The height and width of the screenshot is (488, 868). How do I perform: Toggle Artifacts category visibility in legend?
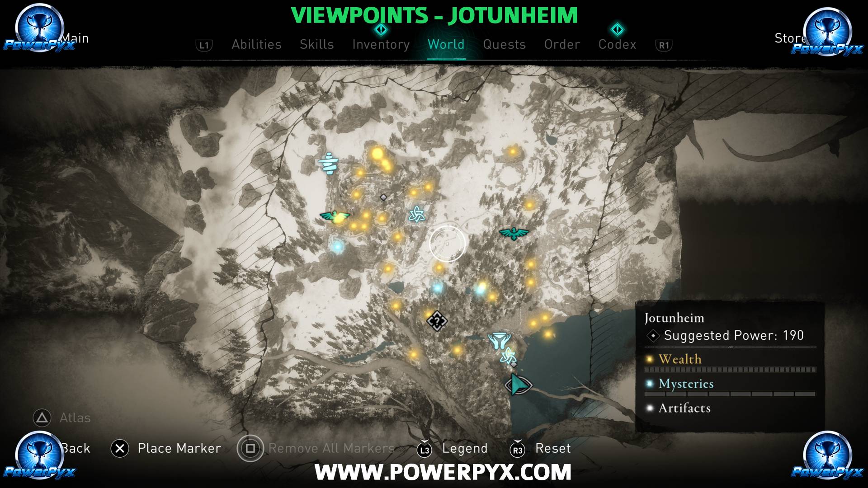point(684,408)
